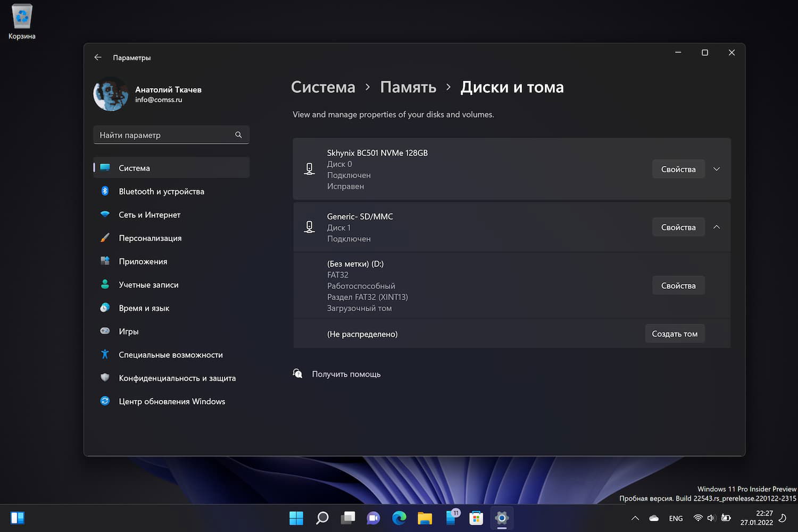Viewport: 798px width, 532px height.
Task: Click the (Без метки) (D:) volume name
Action: (x=355, y=264)
